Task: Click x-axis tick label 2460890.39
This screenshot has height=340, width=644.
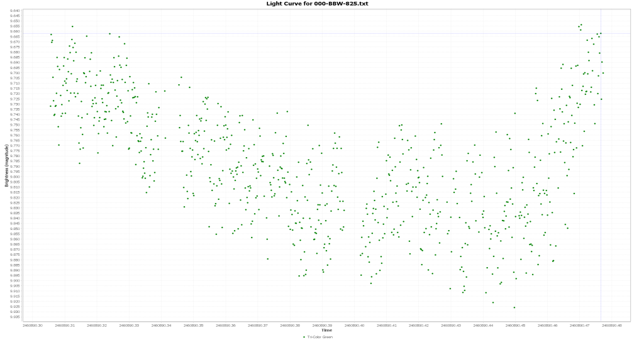Action: (321, 325)
